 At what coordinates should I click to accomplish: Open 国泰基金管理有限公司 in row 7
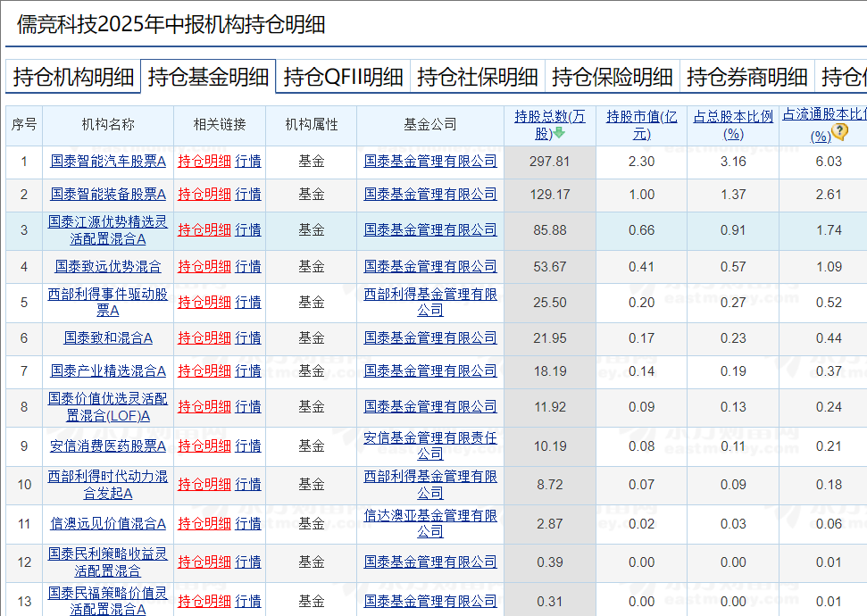coord(430,371)
